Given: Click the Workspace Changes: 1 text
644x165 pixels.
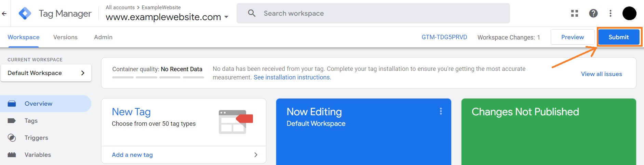Looking at the screenshot, I should pos(509,37).
